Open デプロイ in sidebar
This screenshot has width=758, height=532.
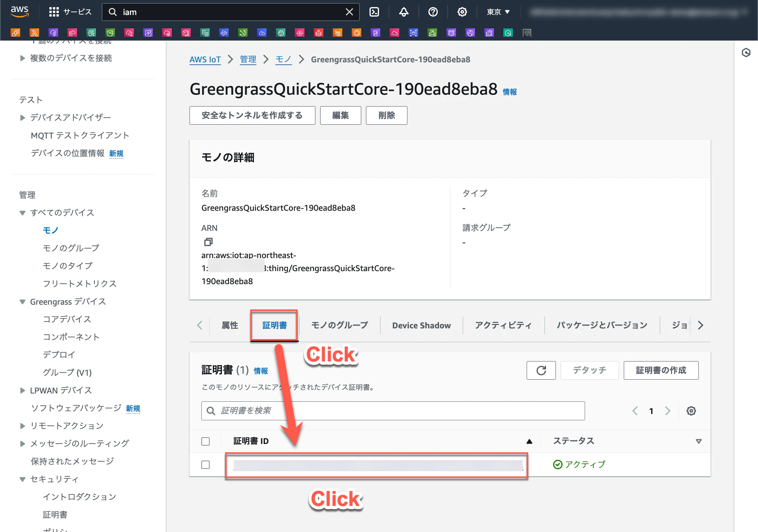[59, 355]
